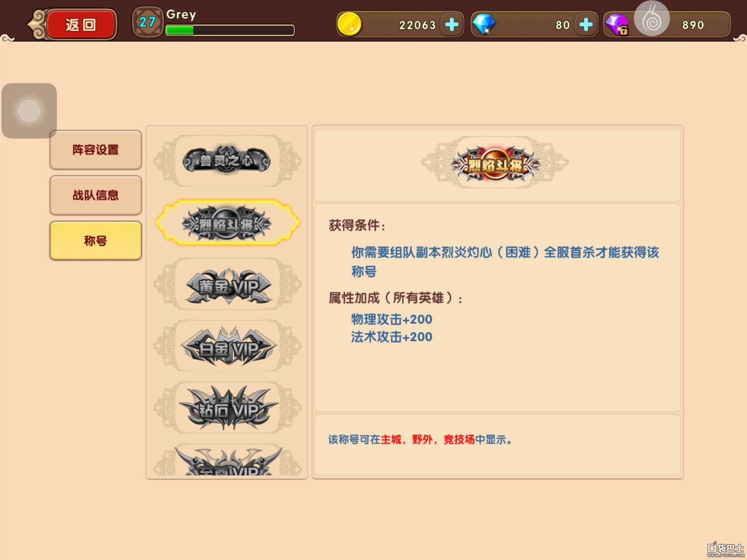Image resolution: width=747 pixels, height=560 pixels.
Task: Click the green experience progress bar
Action: pyautogui.click(x=230, y=30)
